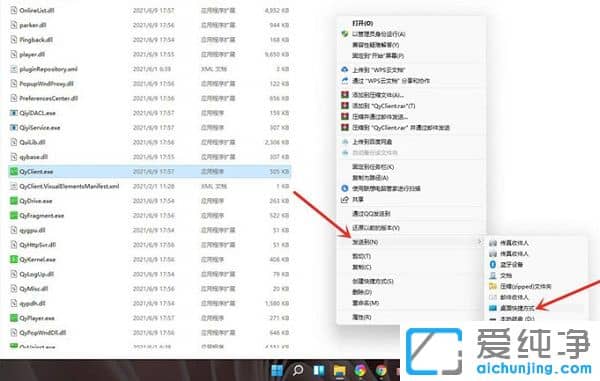Click the folder icon beside 压缩(zipped)文件夹
The image size is (600, 381).
[493, 287]
